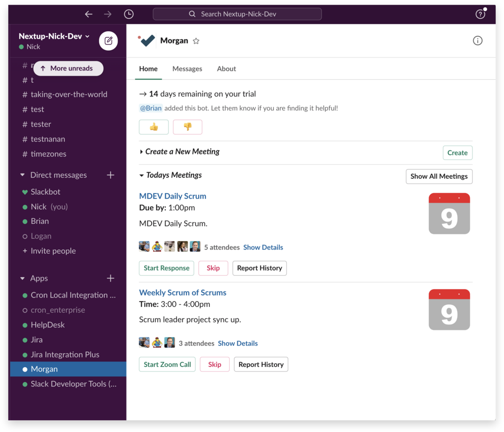Switch to the Home tab

click(x=148, y=69)
